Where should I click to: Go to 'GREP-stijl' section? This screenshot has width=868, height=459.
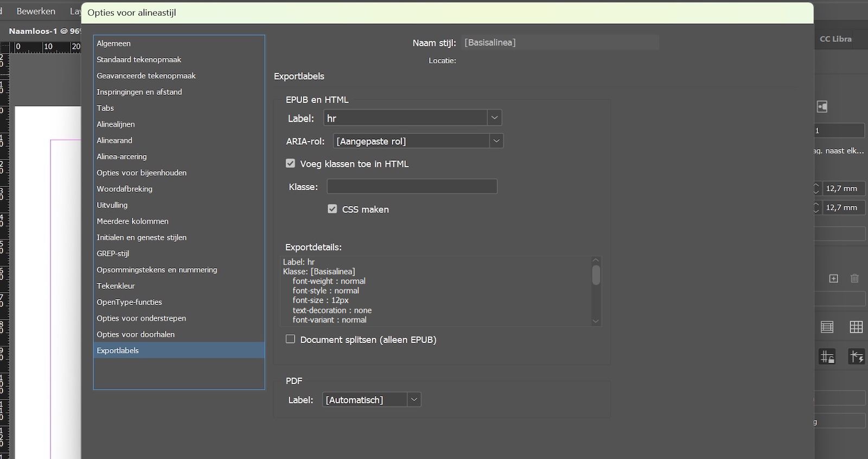(x=113, y=254)
